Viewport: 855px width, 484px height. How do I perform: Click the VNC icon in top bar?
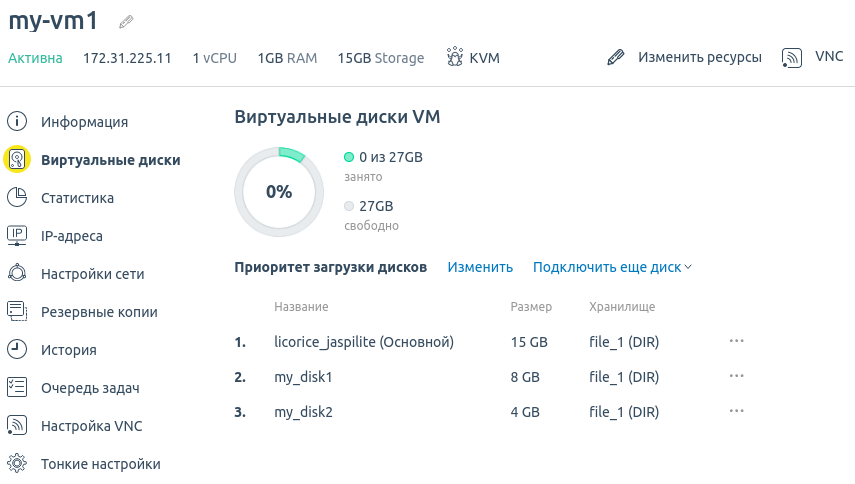(x=792, y=57)
